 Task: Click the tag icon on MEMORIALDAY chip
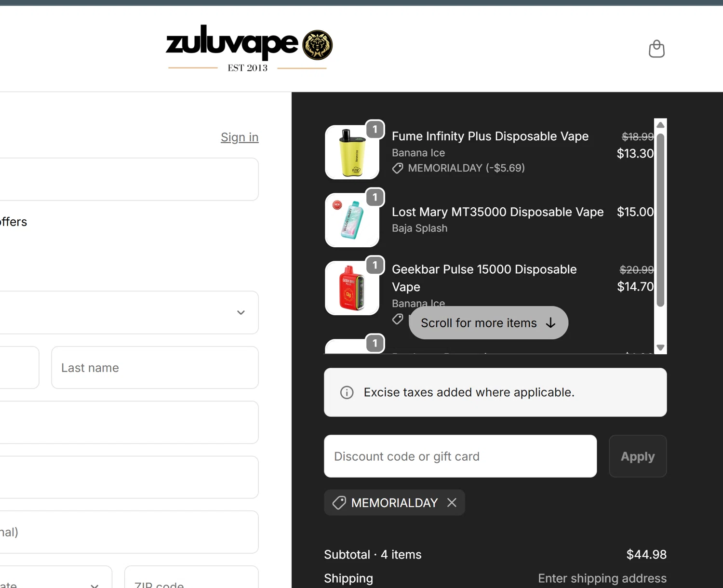339,503
